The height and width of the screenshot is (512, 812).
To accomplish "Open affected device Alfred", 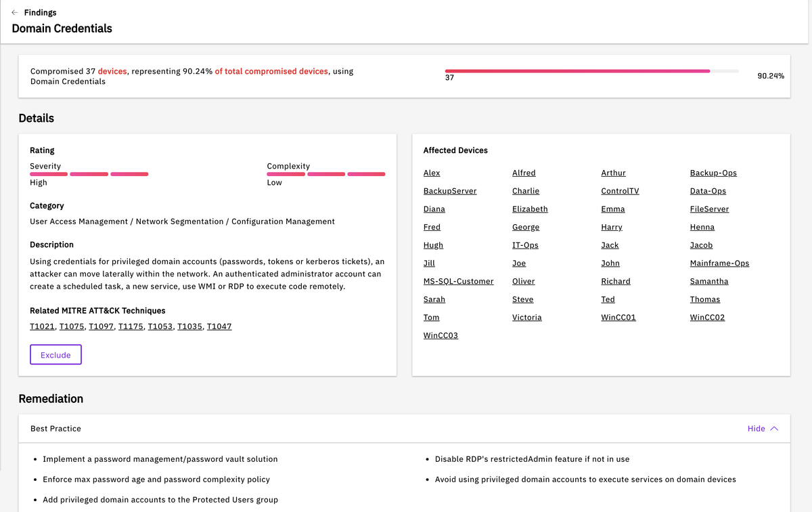I will tap(524, 173).
